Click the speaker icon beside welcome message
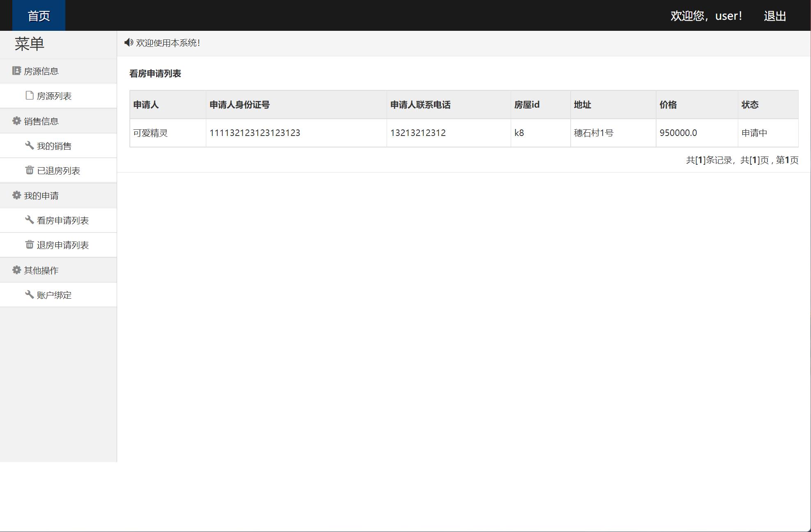 click(x=129, y=43)
